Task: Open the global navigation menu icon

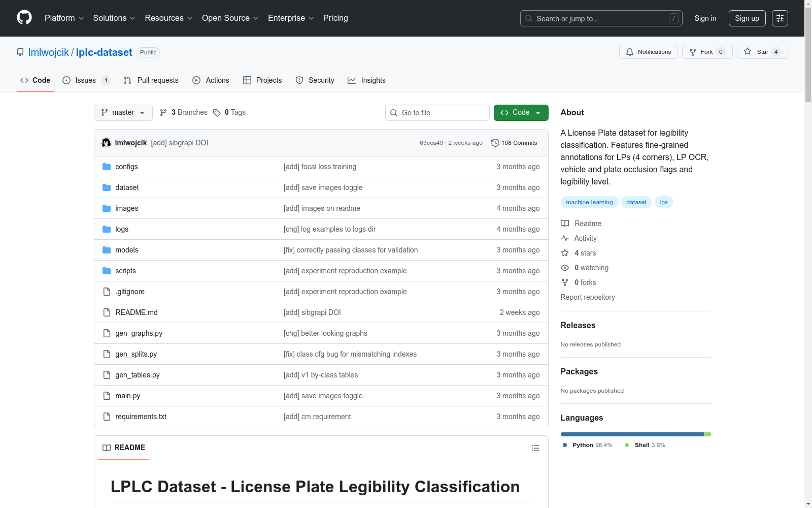Action: 780,18
